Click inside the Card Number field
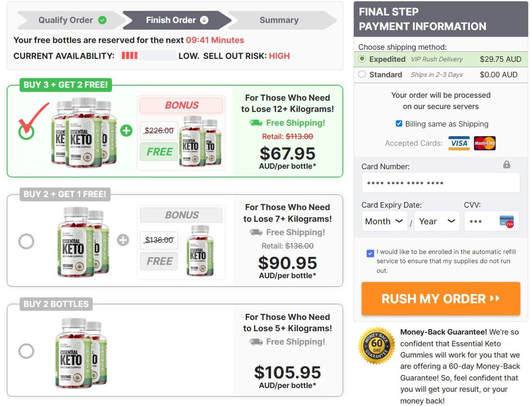The height and width of the screenshot is (406, 532). (441, 182)
